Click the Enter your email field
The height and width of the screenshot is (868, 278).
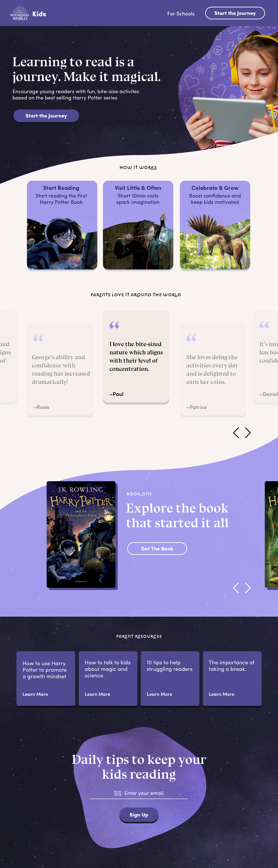[139, 793]
